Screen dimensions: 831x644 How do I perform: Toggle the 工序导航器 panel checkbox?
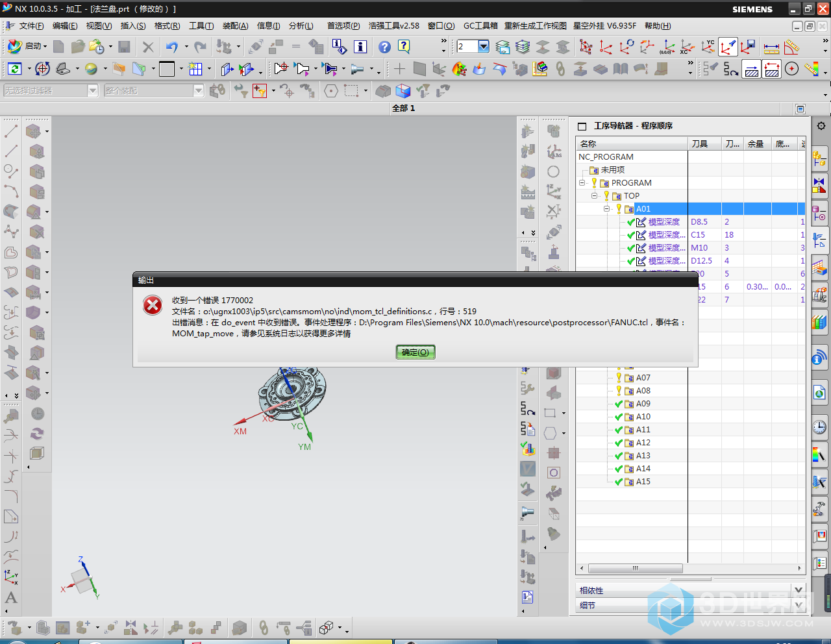(582, 126)
